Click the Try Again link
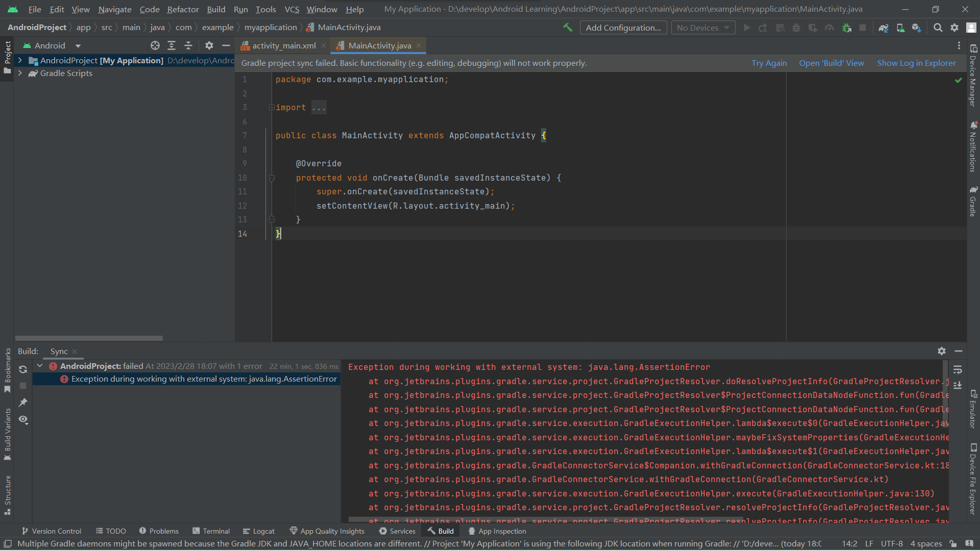 pyautogui.click(x=769, y=63)
